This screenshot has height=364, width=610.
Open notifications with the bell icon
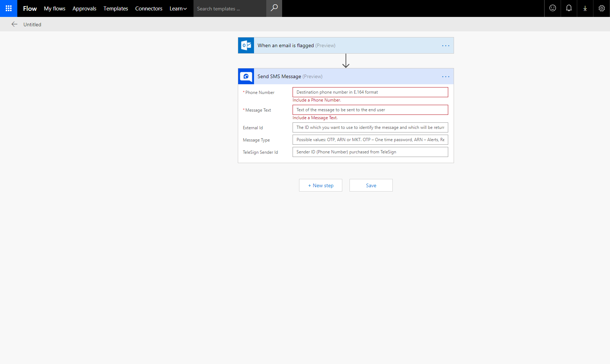569,8
